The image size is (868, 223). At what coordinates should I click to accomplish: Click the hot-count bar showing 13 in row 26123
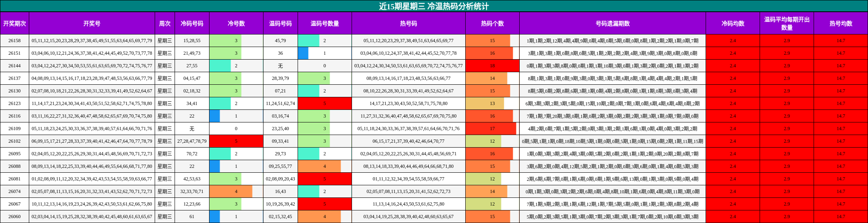coord(485,103)
